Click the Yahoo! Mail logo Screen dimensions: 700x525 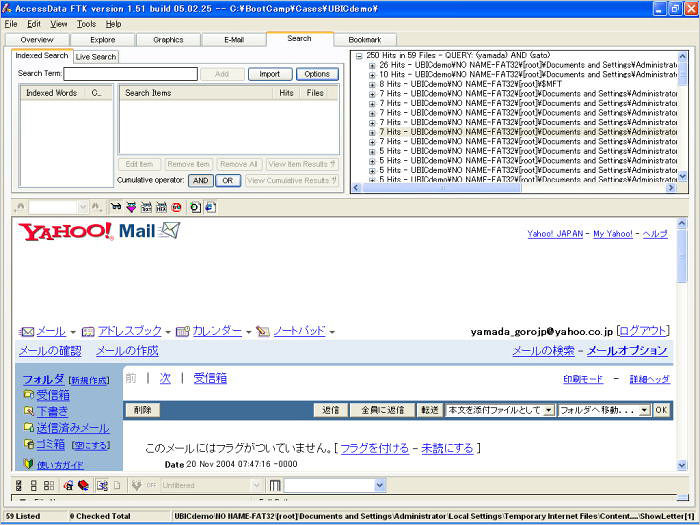(99, 232)
